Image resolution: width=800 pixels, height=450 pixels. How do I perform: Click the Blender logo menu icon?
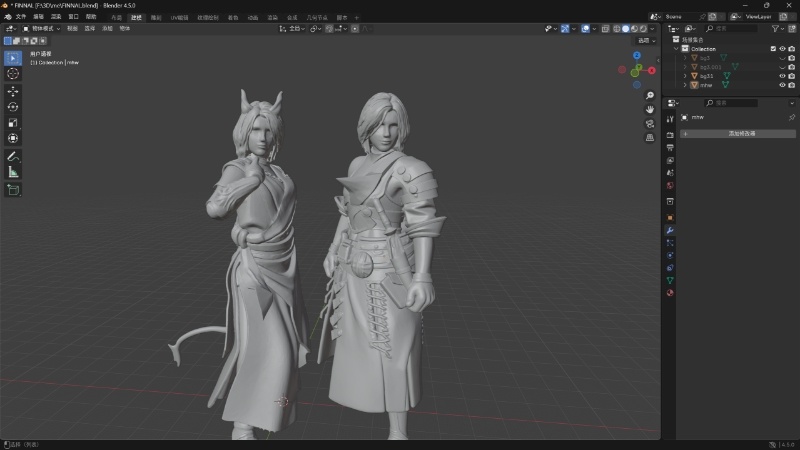8,17
